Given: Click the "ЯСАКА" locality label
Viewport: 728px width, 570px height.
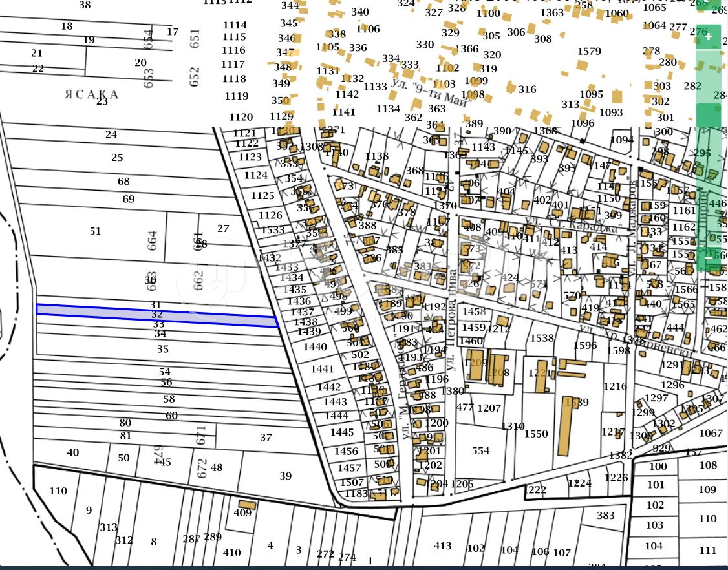Looking at the screenshot, I should [x=92, y=95].
